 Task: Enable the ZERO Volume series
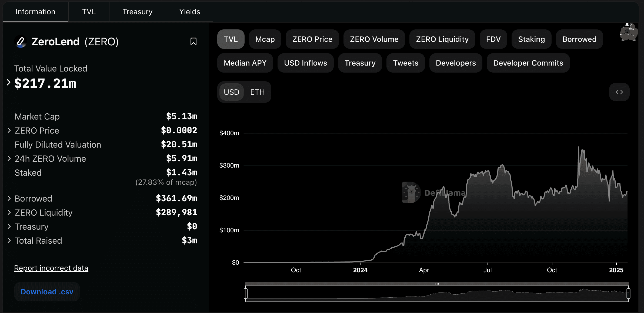[374, 39]
